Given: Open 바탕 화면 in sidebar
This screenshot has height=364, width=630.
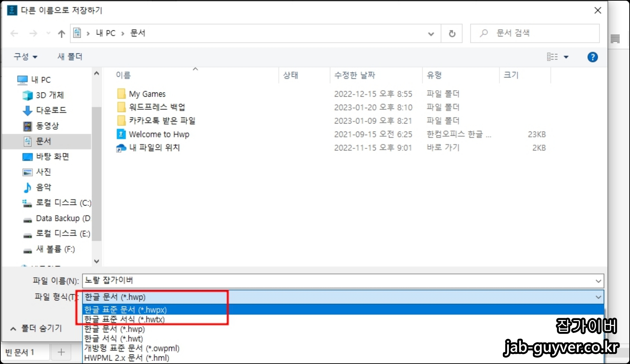Looking at the screenshot, I should [45, 157].
